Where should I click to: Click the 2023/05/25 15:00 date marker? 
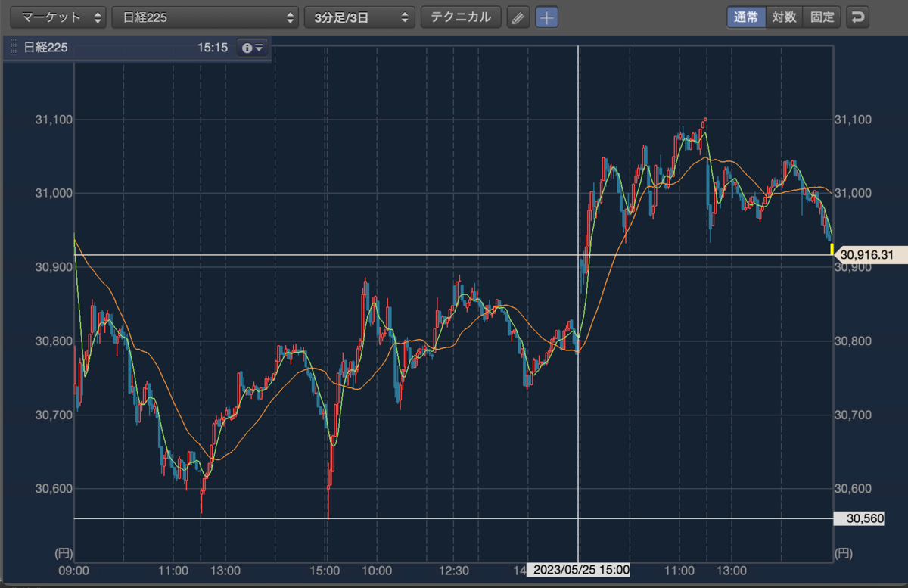tap(579, 570)
